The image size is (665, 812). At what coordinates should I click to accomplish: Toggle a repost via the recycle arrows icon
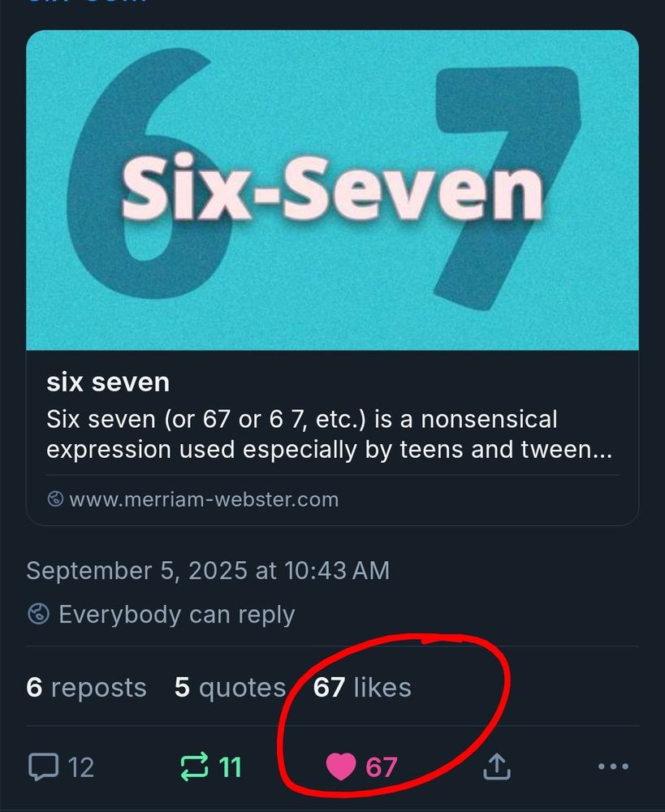(x=193, y=766)
